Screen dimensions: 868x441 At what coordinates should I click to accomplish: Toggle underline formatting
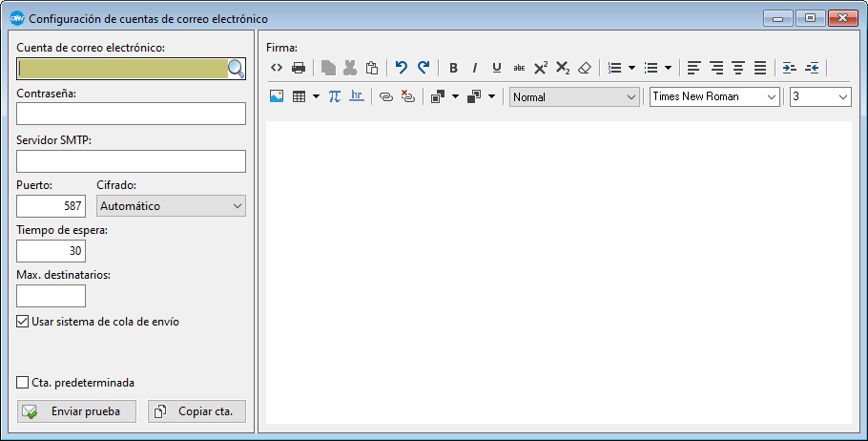coord(497,68)
